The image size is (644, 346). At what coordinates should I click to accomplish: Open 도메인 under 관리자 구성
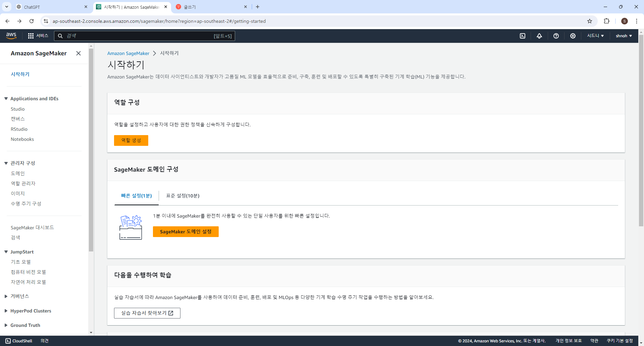pyautogui.click(x=18, y=173)
